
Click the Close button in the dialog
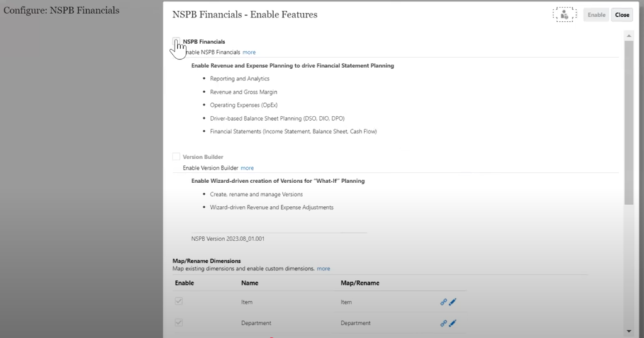622,15
